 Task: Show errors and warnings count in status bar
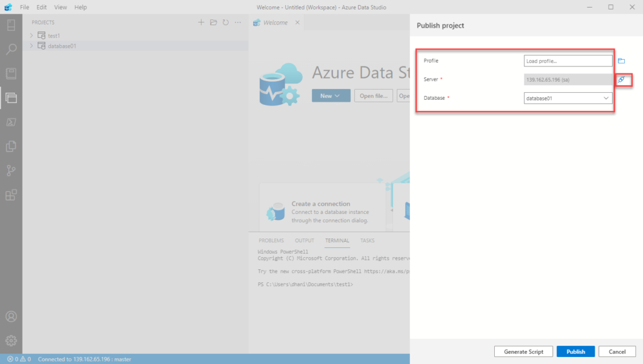click(19, 359)
